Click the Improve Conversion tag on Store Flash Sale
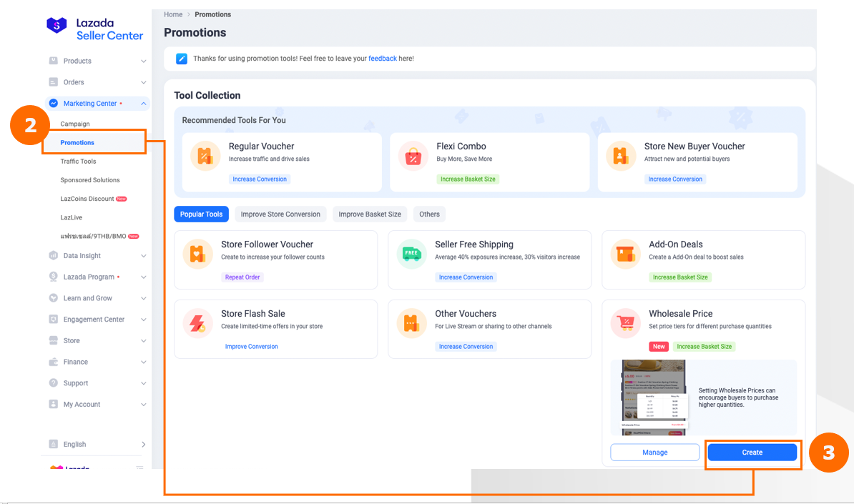The width and height of the screenshot is (854, 504). pos(251,346)
